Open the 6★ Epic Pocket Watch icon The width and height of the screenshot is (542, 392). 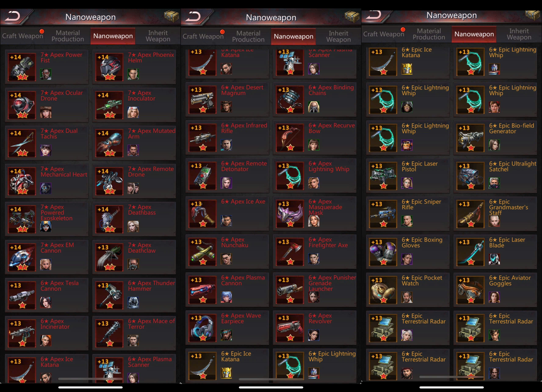click(383, 290)
